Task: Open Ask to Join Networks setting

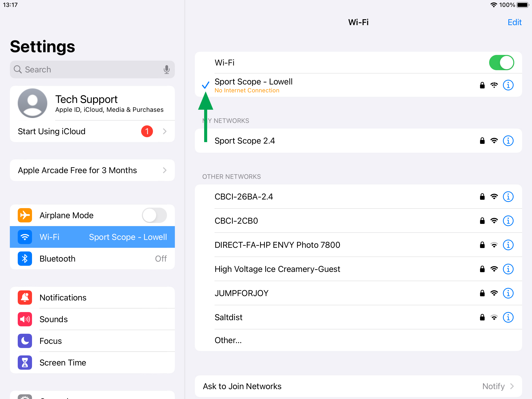Action: [x=358, y=386]
